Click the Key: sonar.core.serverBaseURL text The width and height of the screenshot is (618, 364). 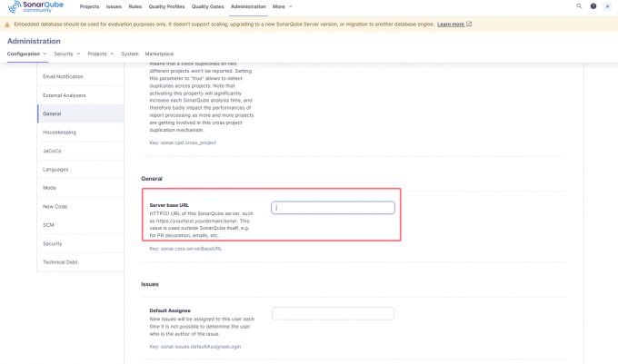coord(185,249)
